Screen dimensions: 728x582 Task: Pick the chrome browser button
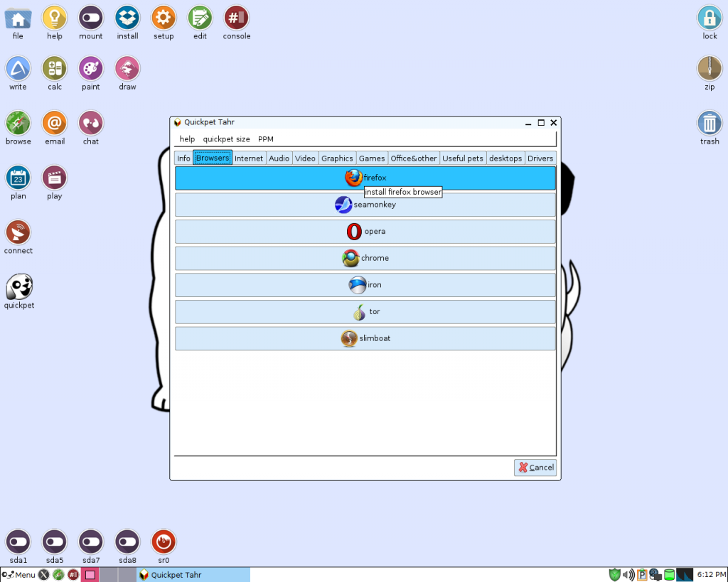365,258
